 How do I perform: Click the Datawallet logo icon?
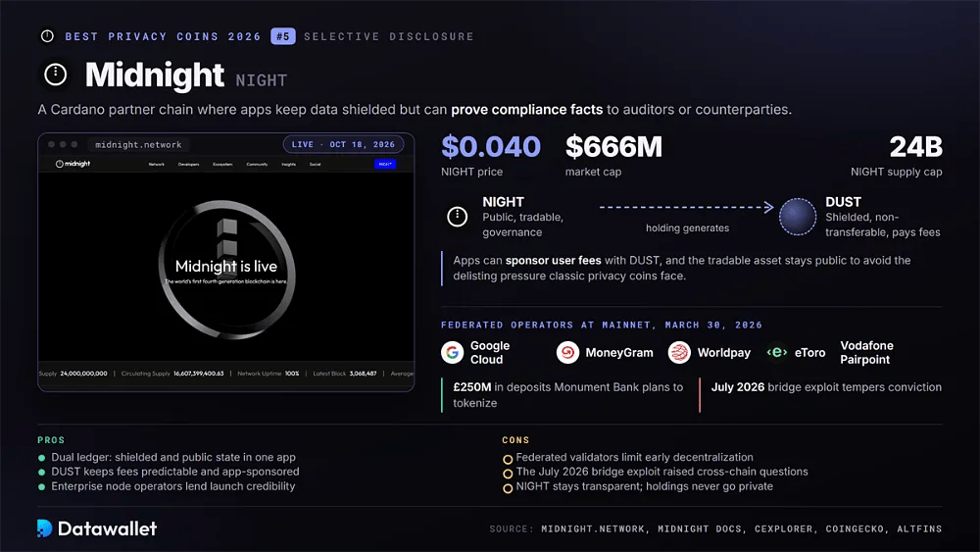tap(44, 528)
